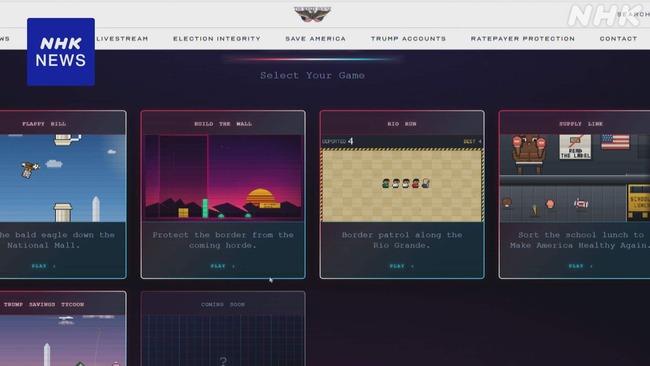Click the question mark on Coming Soon card
The height and width of the screenshot is (366, 650).
[223, 361]
